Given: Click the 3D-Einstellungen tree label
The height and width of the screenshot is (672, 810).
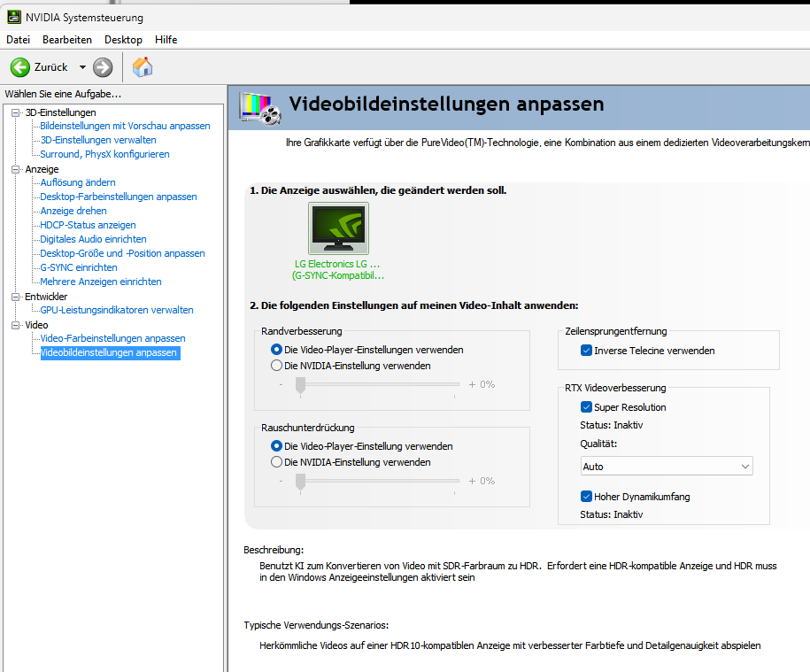Looking at the screenshot, I should (x=60, y=112).
